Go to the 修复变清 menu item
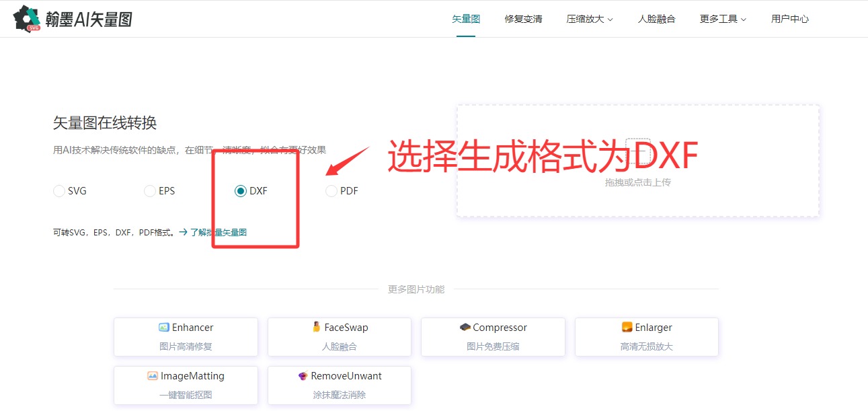 [x=523, y=19]
